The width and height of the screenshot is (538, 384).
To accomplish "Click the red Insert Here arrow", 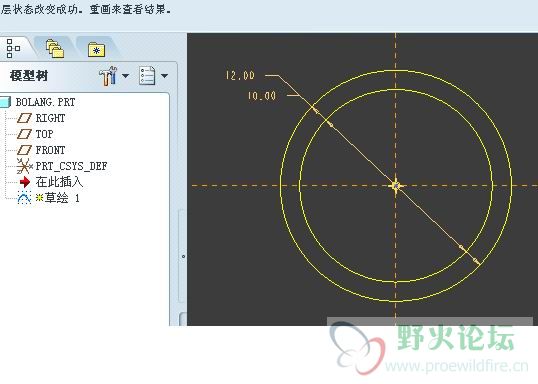I will pos(25,182).
